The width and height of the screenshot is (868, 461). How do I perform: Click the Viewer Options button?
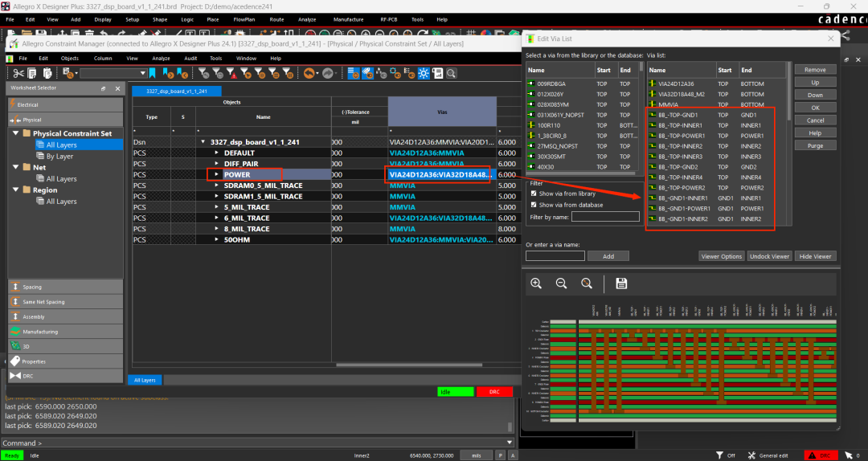pos(721,256)
